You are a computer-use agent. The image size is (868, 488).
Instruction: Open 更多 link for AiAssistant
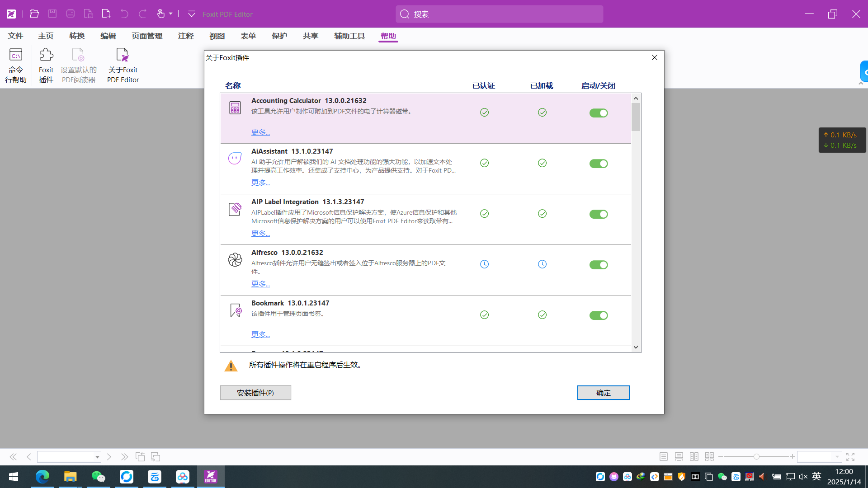click(x=260, y=183)
